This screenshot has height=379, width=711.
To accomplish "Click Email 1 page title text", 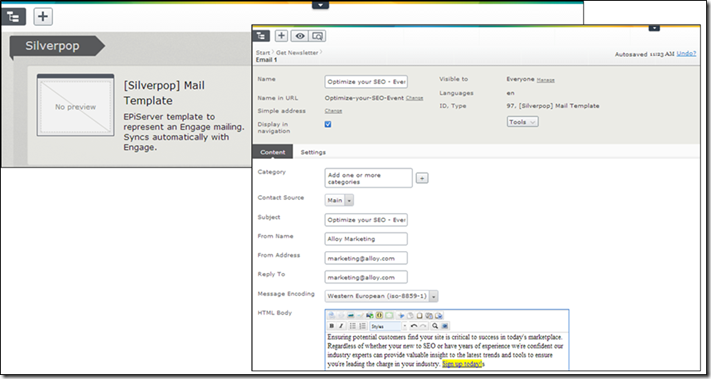I will coord(266,60).
